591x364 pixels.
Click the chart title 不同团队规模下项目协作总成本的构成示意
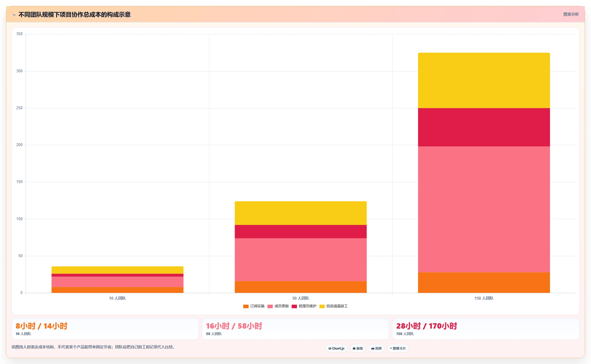[x=74, y=14]
